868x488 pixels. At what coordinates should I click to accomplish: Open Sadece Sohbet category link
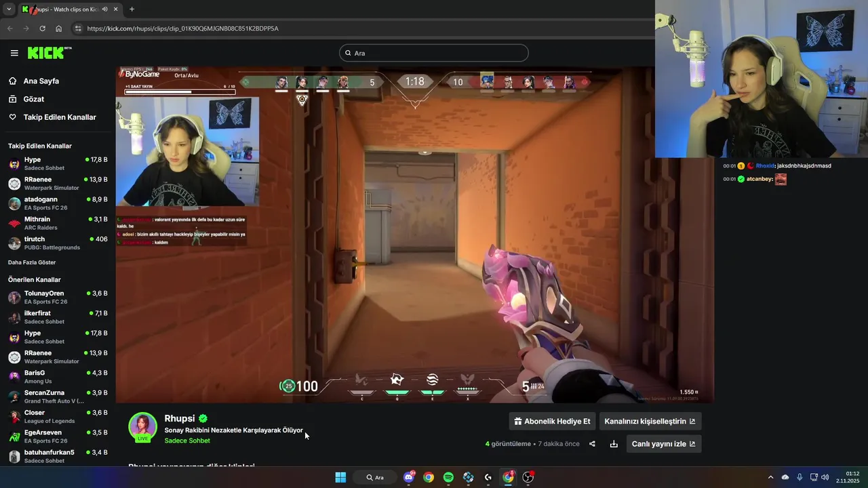(187, 441)
